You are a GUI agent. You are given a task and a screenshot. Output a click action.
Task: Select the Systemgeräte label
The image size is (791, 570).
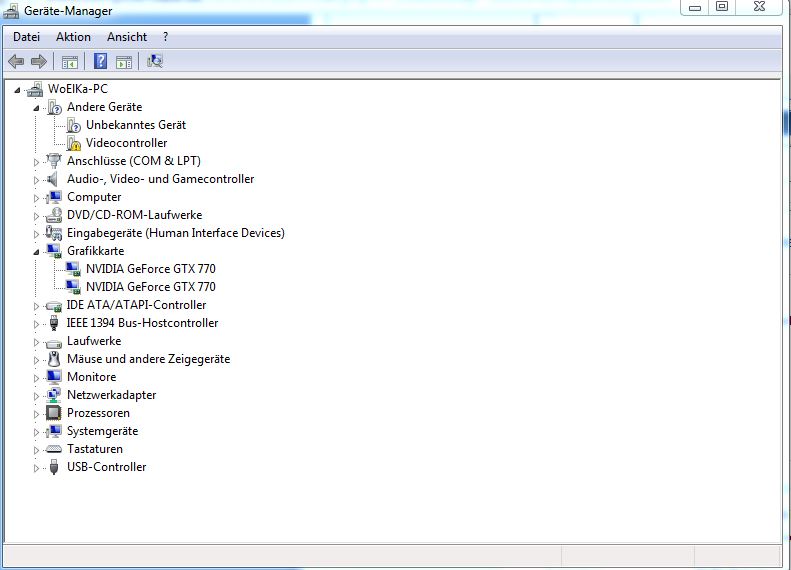[102, 431]
